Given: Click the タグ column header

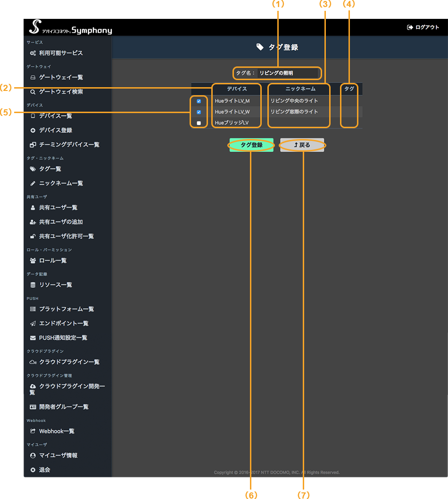Looking at the screenshot, I should tap(349, 89).
